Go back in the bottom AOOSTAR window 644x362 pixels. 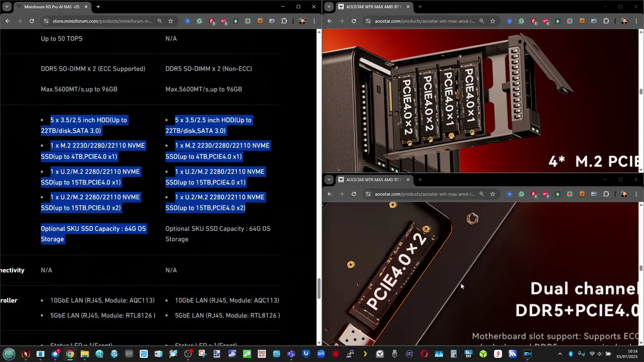[x=330, y=194]
